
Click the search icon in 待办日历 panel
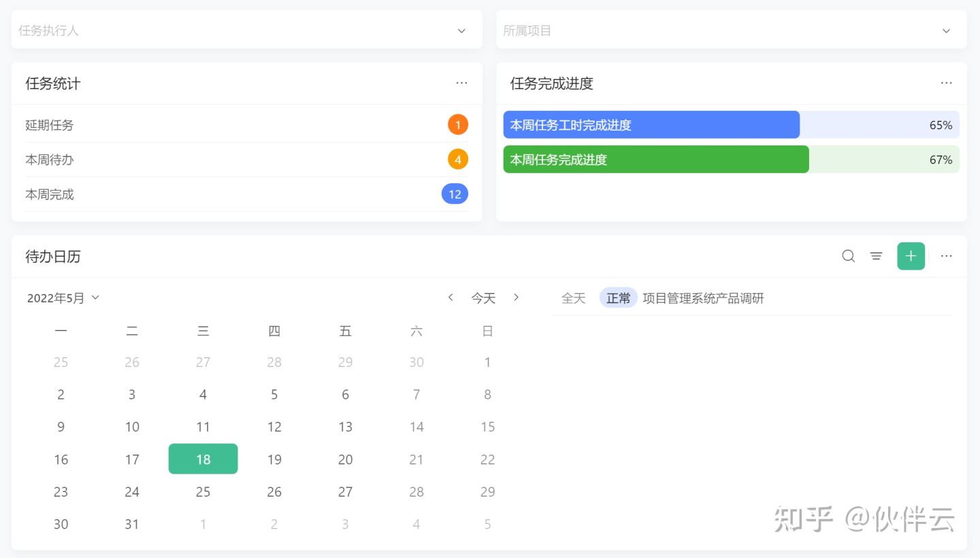[848, 256]
